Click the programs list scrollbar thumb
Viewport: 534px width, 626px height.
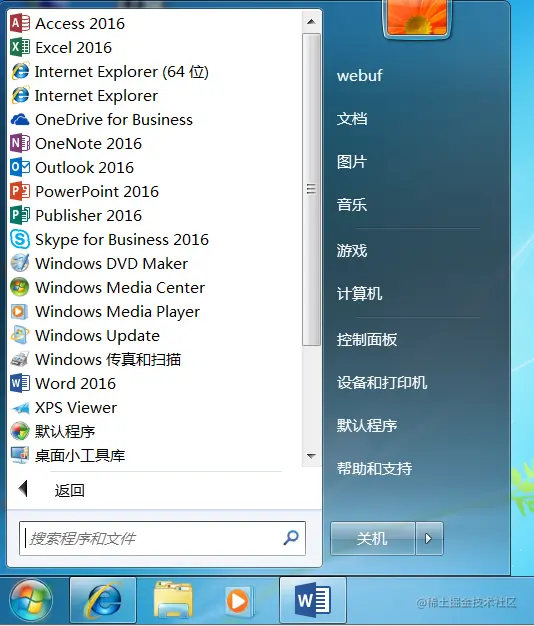coord(311,189)
